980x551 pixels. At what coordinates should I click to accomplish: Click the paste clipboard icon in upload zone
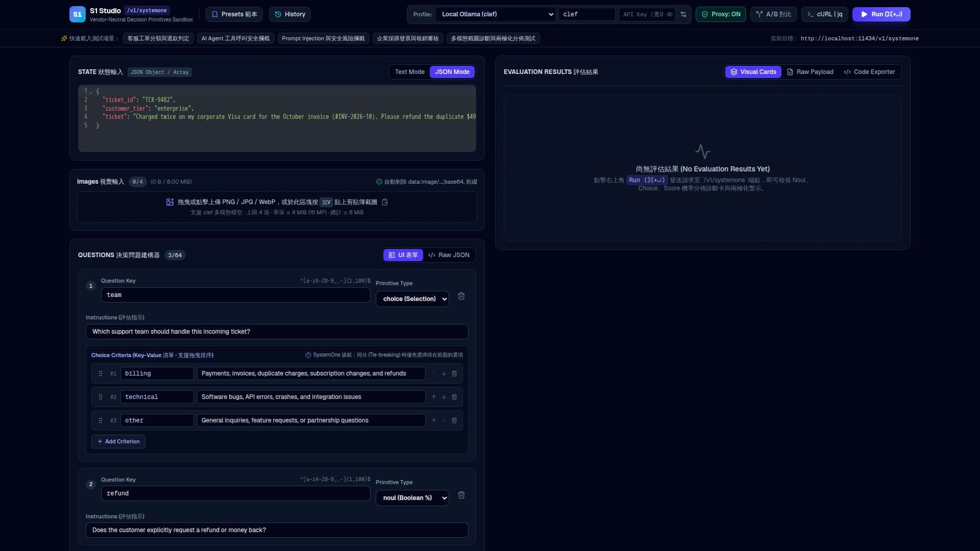(385, 202)
